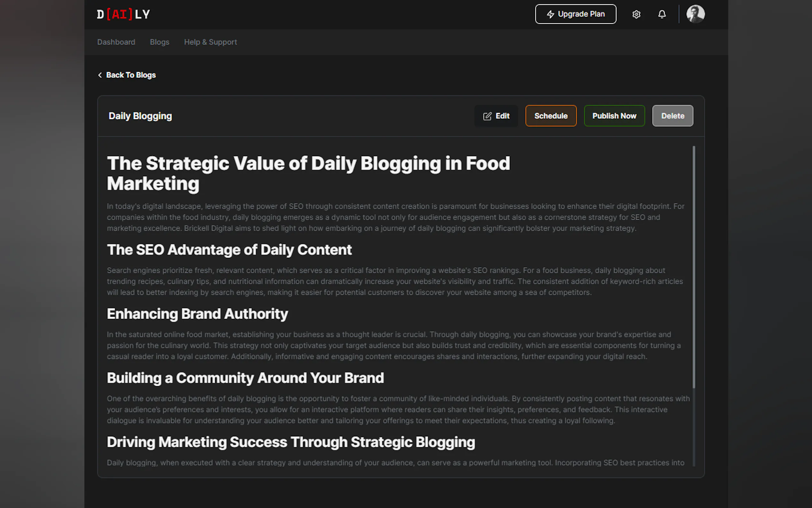Select Help & Support in navigation
This screenshot has height=508, width=812.
click(x=210, y=42)
